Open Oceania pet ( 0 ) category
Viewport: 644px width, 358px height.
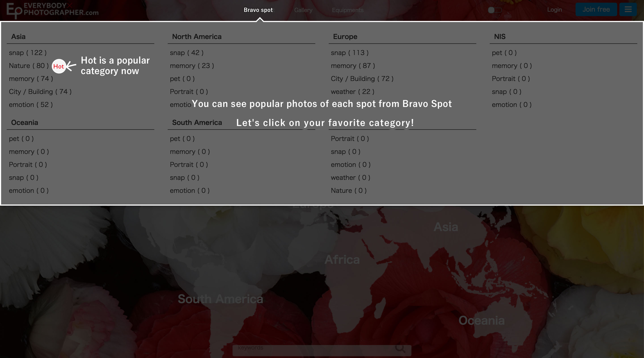(x=21, y=139)
